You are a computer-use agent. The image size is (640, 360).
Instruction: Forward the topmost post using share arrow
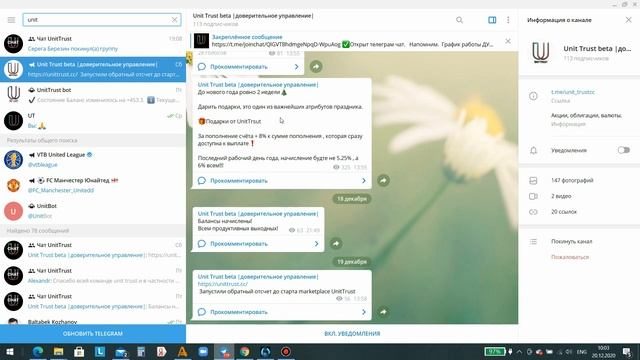(316, 67)
